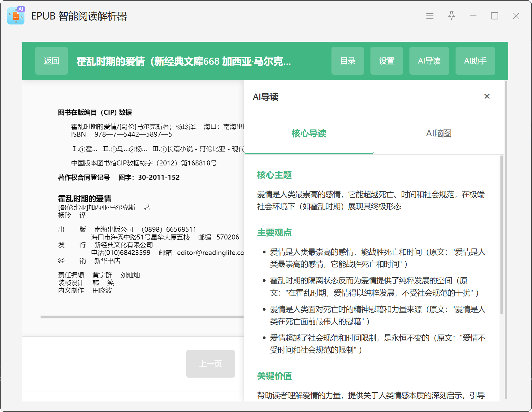The width and height of the screenshot is (532, 412).
Task: Click the 上一页 previous page button
Action: pos(210,364)
